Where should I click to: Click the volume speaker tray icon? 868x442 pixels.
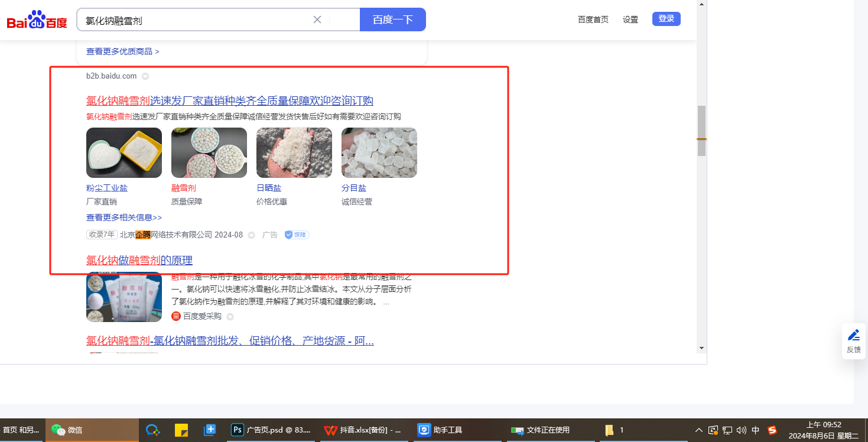742,430
